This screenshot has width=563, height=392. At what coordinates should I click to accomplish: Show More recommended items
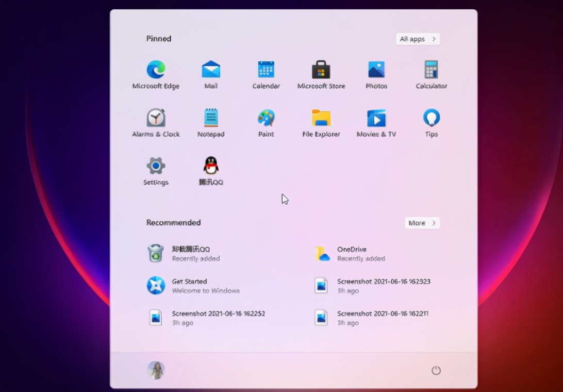(x=422, y=223)
